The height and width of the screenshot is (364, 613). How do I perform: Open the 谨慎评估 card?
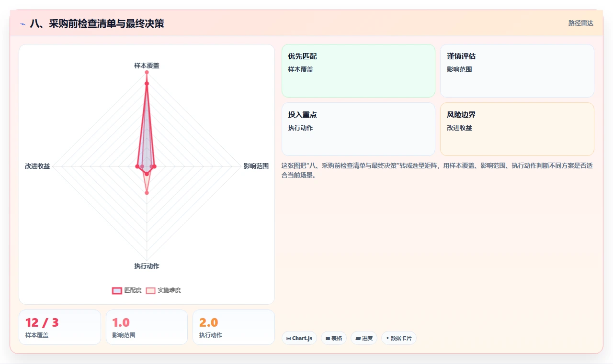click(517, 71)
